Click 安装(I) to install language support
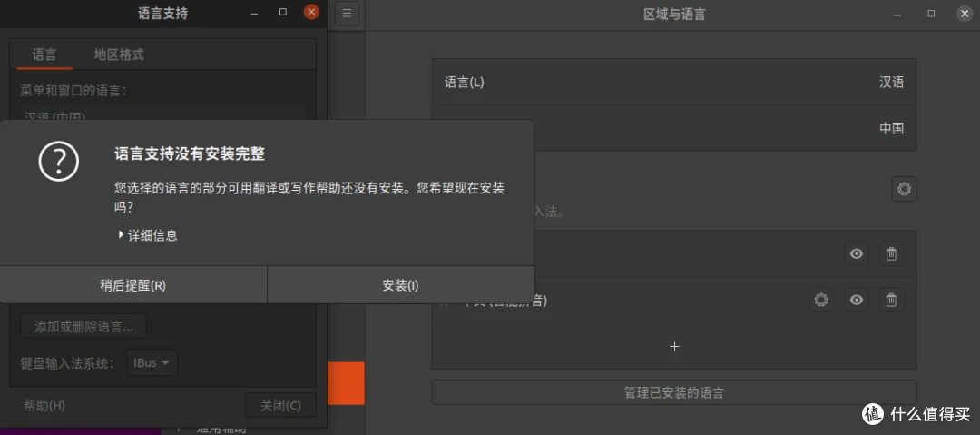The width and height of the screenshot is (980, 435). 401,285
